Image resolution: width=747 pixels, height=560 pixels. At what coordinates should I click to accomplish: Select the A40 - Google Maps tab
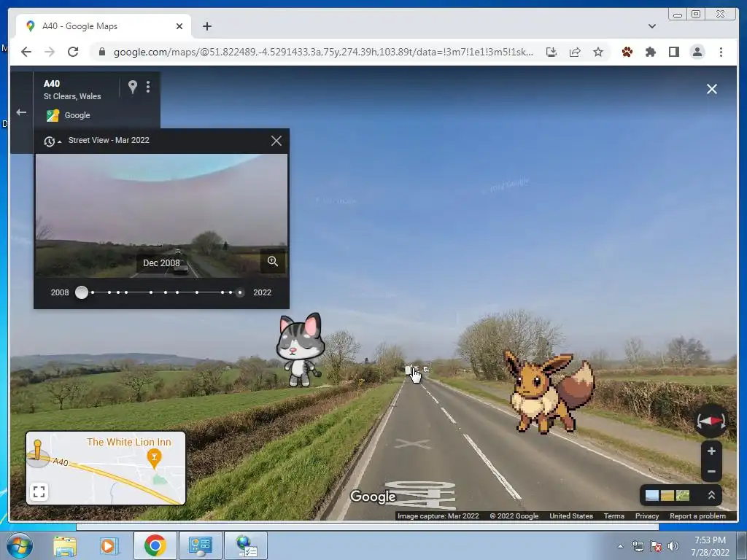104,26
